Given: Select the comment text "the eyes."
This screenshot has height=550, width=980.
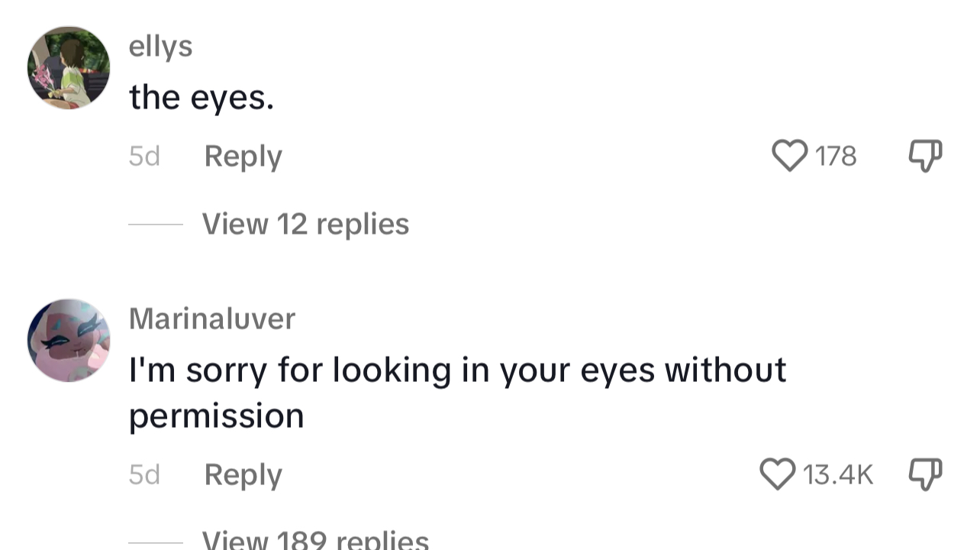Looking at the screenshot, I should pyautogui.click(x=201, y=98).
